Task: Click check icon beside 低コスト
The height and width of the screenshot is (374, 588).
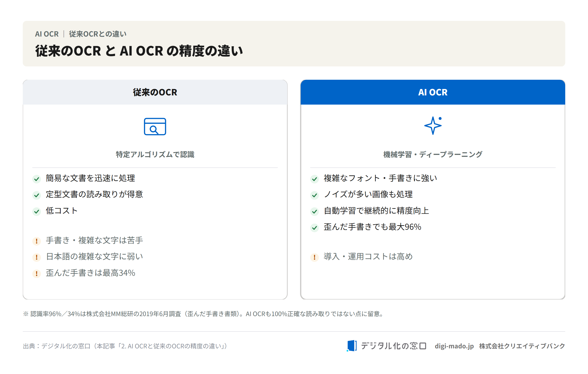Action: point(37,211)
